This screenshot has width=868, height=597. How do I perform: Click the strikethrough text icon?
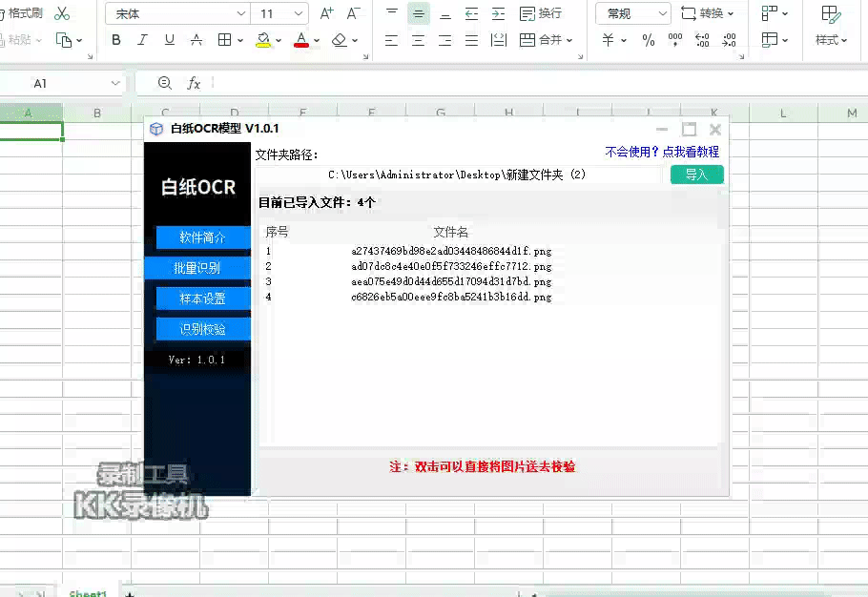coord(196,40)
